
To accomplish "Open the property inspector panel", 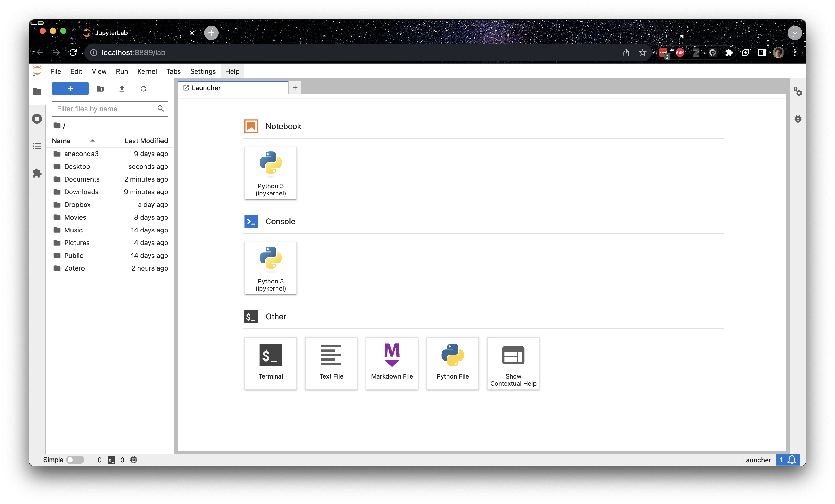I will 798,92.
